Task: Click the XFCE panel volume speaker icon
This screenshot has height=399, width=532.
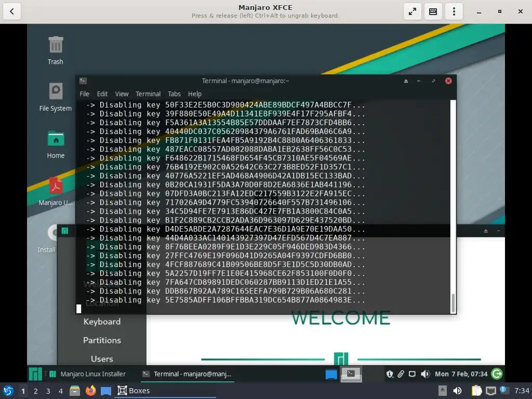Action: 425,374
